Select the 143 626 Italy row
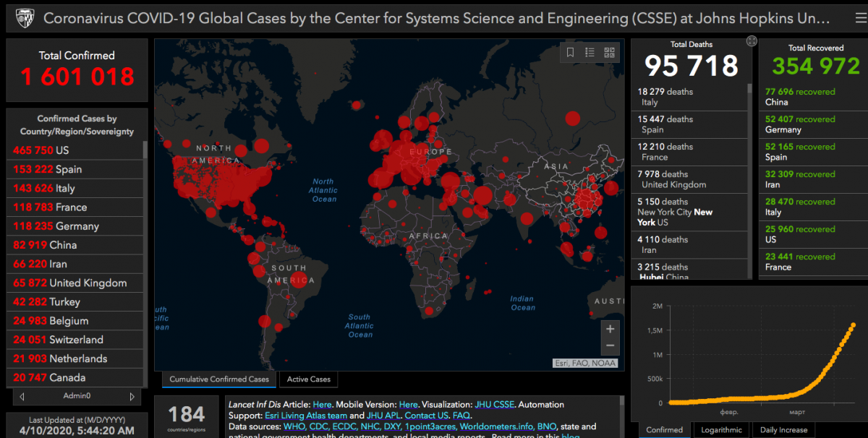This screenshot has height=438, width=868. click(76, 188)
